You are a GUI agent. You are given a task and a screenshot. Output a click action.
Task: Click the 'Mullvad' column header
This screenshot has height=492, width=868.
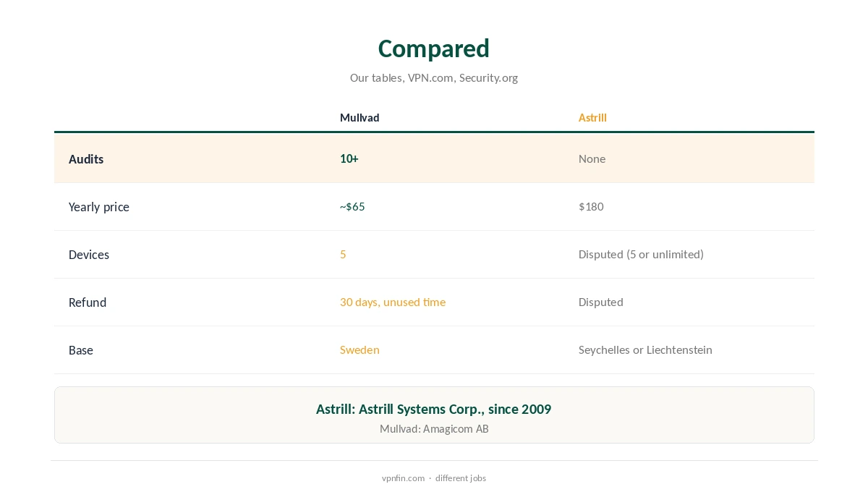(359, 117)
